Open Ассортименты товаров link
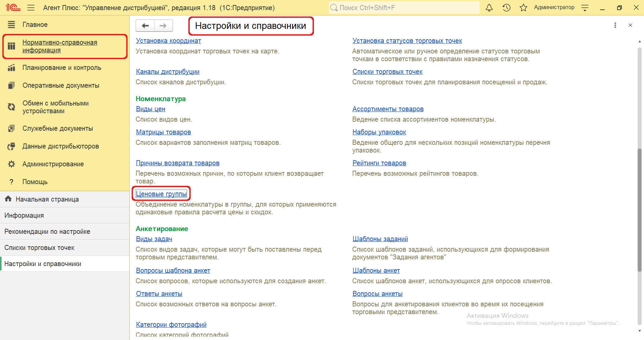The height and width of the screenshot is (340, 644). 388,109
